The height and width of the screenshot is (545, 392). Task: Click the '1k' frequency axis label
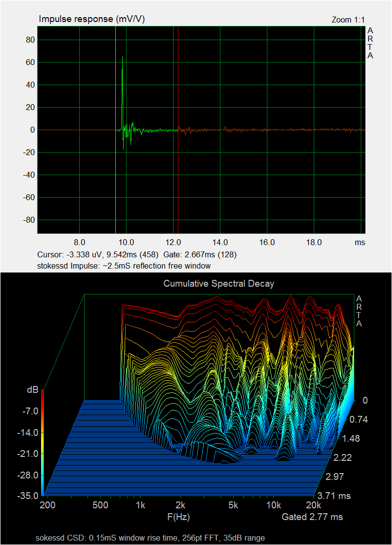click(140, 505)
